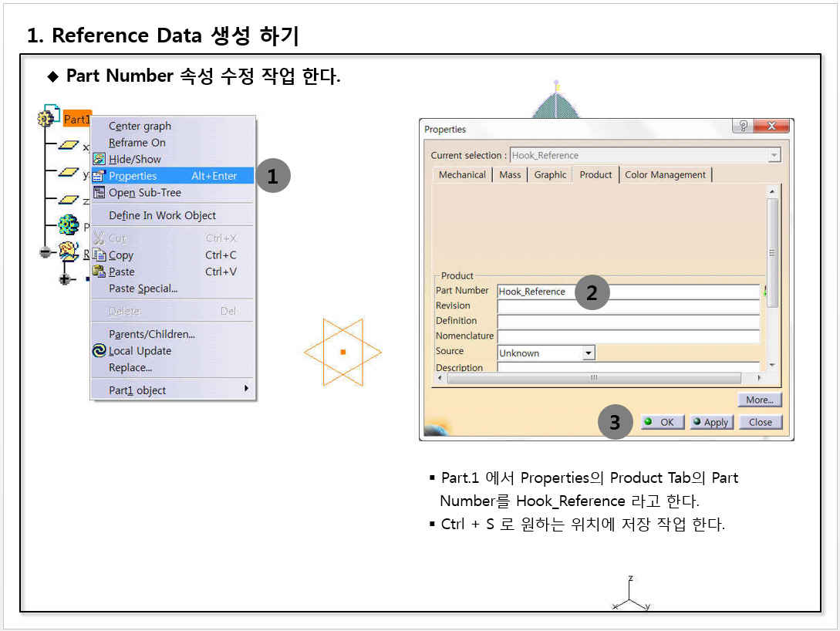This screenshot has height=631, width=840.
Task: Click the More... button
Action: click(x=760, y=400)
